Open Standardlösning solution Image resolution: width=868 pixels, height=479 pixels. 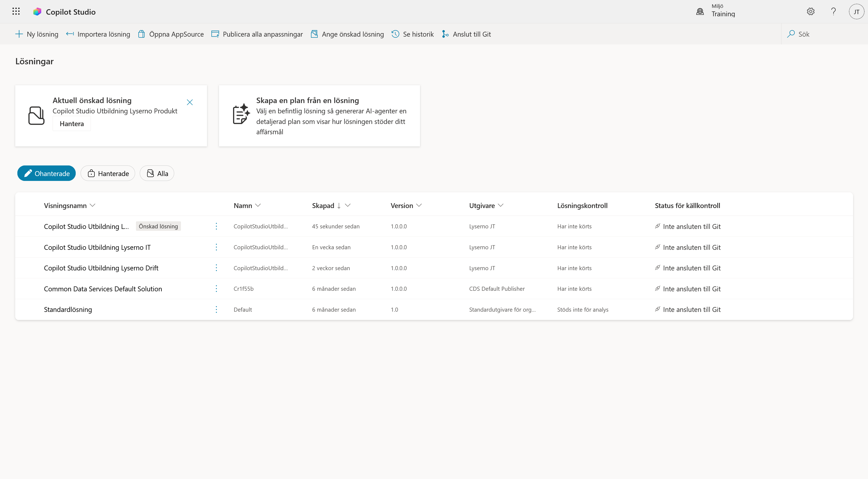tap(68, 309)
